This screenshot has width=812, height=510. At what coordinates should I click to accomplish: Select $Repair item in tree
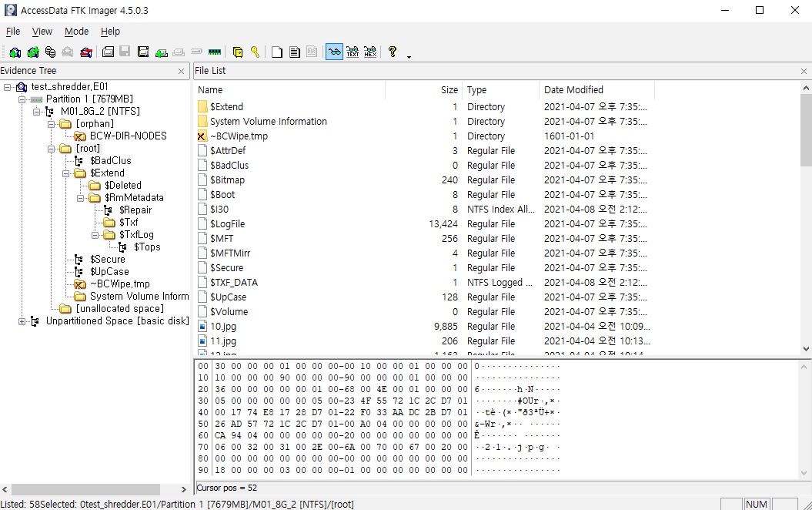[135, 210]
